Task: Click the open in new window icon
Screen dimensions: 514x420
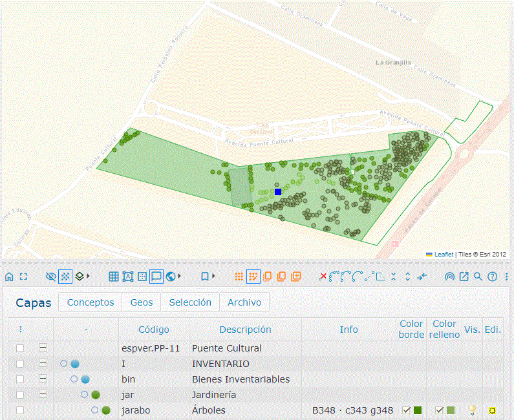Action: [464, 277]
